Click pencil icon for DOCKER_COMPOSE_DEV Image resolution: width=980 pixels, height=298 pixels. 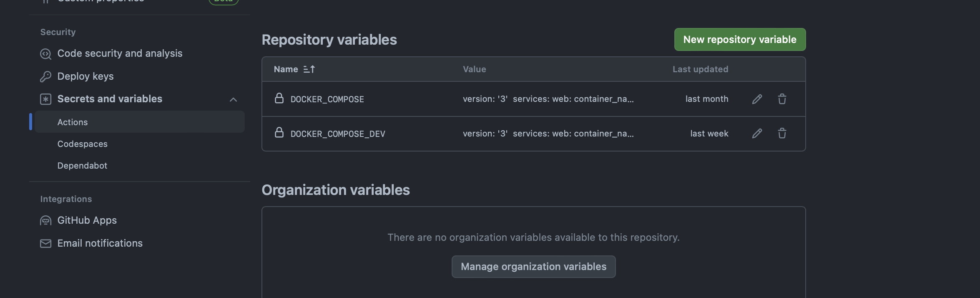click(757, 134)
